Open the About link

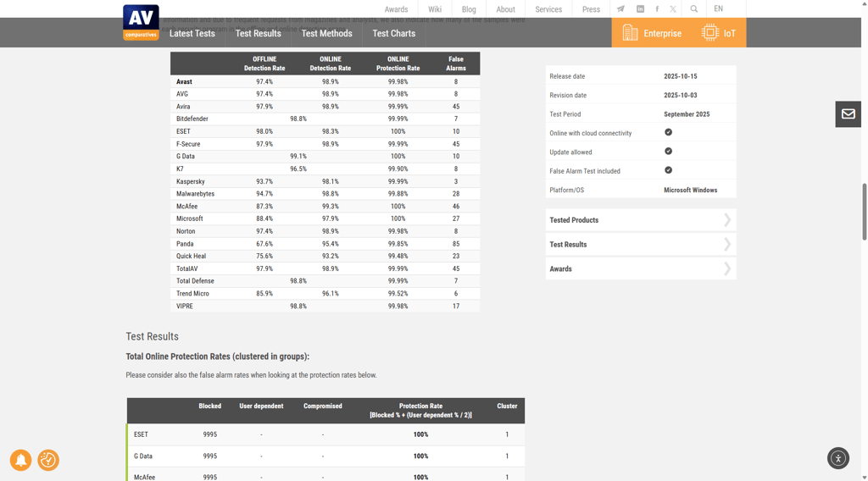point(505,9)
